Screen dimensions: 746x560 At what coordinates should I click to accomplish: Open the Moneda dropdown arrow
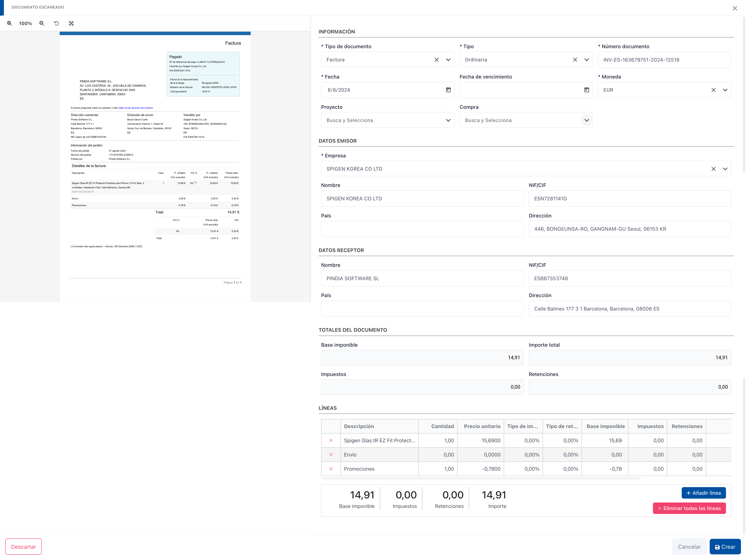tap(725, 90)
